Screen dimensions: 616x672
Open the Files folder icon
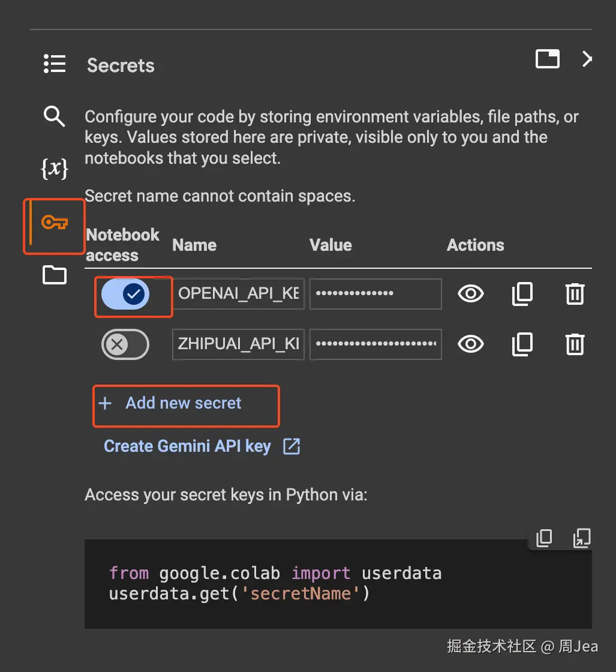55,275
